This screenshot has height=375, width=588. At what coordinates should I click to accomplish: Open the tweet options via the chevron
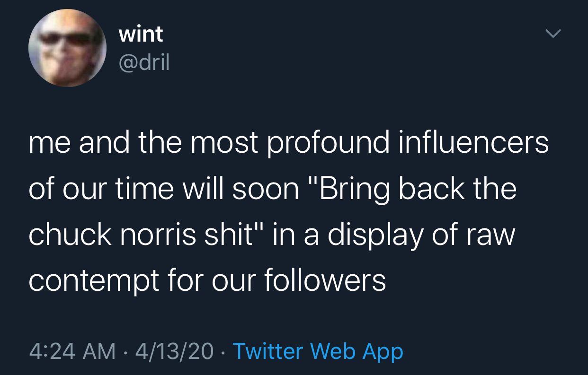pyautogui.click(x=553, y=33)
